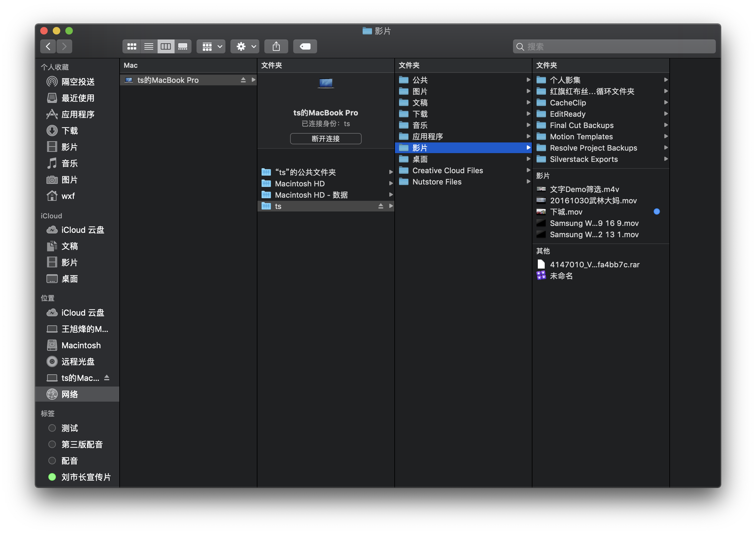Select the 测试 tag circle
The width and height of the screenshot is (756, 534).
click(52, 428)
